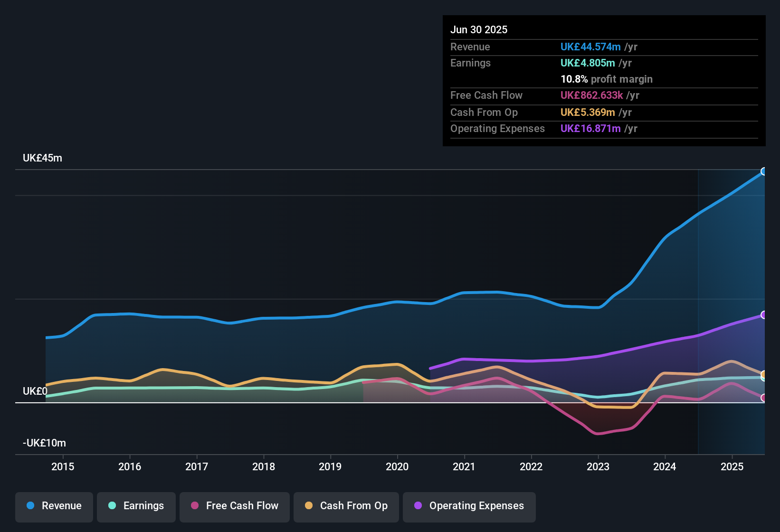Viewport: 780px width, 532px height.
Task: Click the Cash From Op legend button
Action: [x=346, y=507]
